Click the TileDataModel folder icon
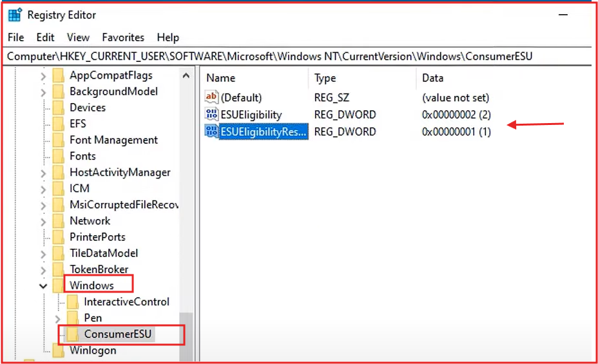Screen dimensions: 598x364 coord(59,253)
